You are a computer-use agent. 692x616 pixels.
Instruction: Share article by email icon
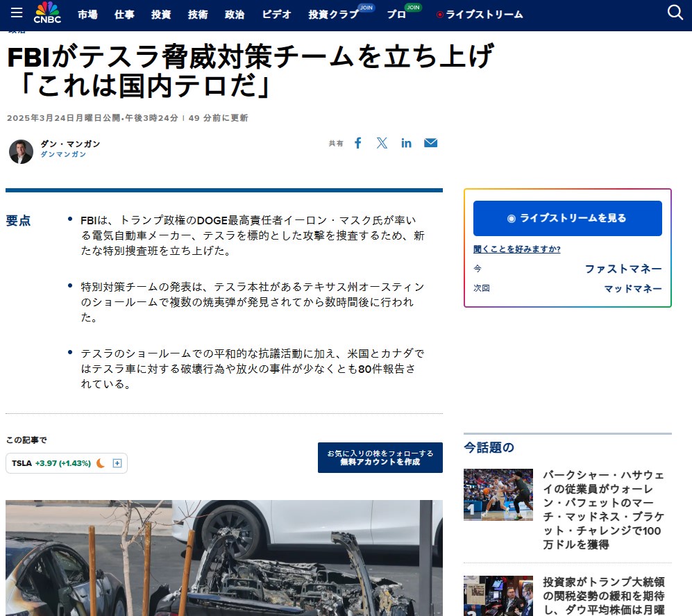click(x=431, y=143)
